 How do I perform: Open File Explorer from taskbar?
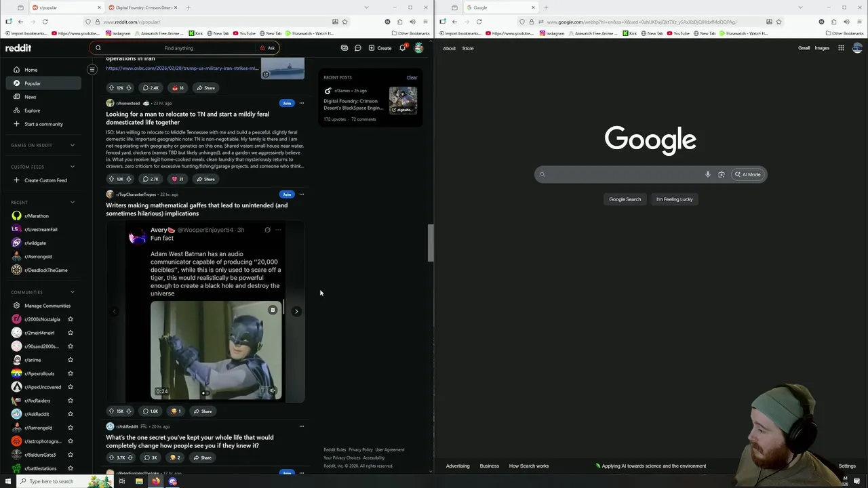click(x=139, y=481)
